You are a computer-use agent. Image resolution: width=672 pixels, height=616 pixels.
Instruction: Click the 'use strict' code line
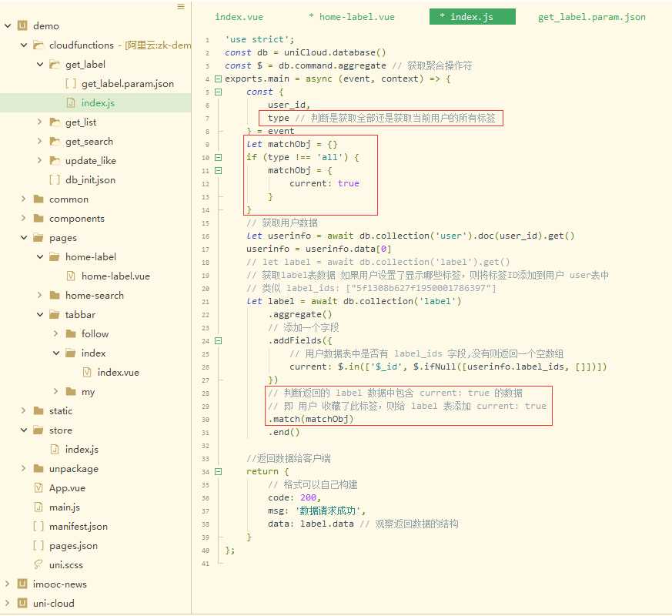point(259,39)
